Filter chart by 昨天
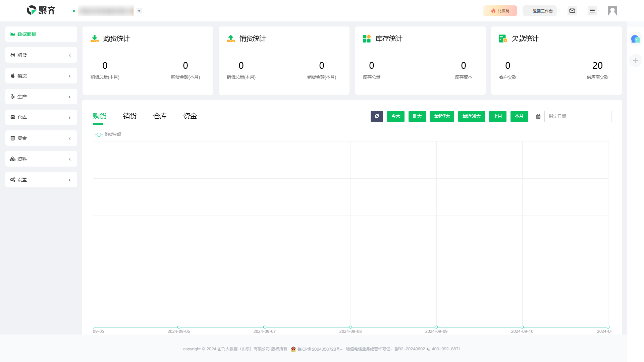Viewport: 644px width, 362px height. pos(417,116)
